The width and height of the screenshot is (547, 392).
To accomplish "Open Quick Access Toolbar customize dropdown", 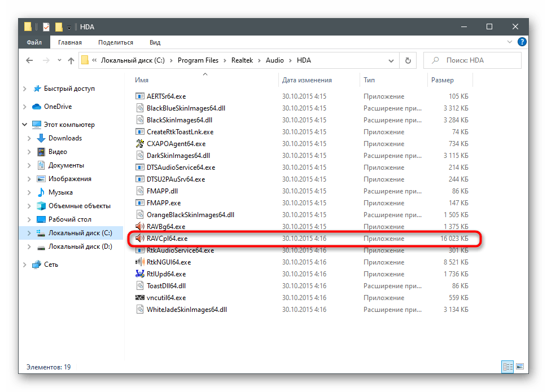I will point(69,28).
